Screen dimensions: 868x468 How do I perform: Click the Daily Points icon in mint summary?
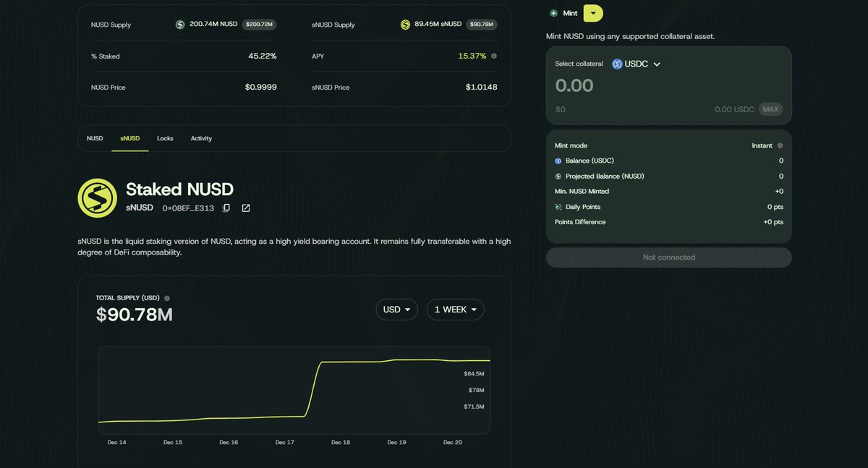tap(557, 206)
